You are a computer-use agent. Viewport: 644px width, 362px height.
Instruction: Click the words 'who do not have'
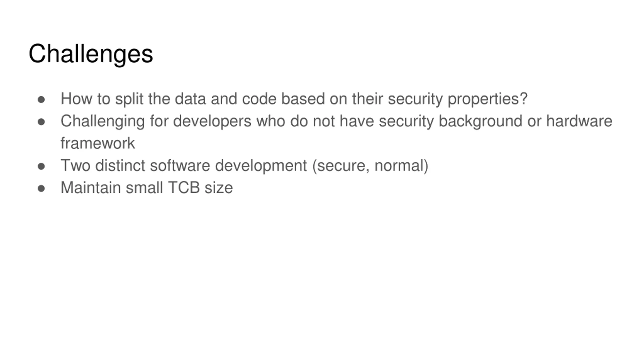(315, 121)
